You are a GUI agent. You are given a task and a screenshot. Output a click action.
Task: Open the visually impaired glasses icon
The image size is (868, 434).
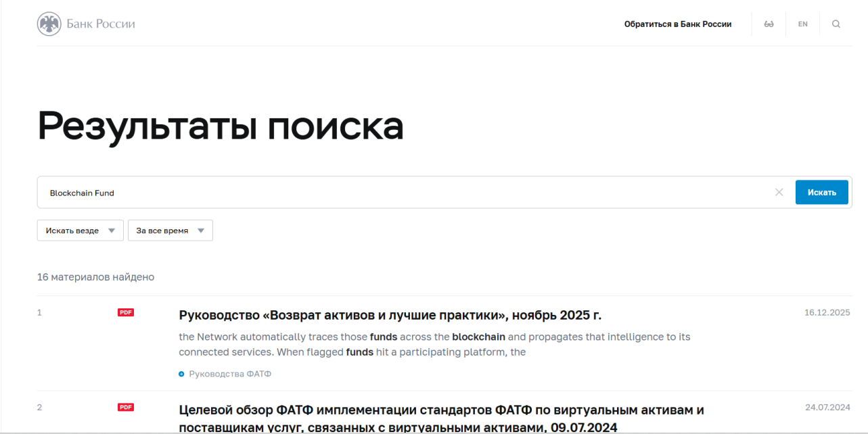click(769, 24)
